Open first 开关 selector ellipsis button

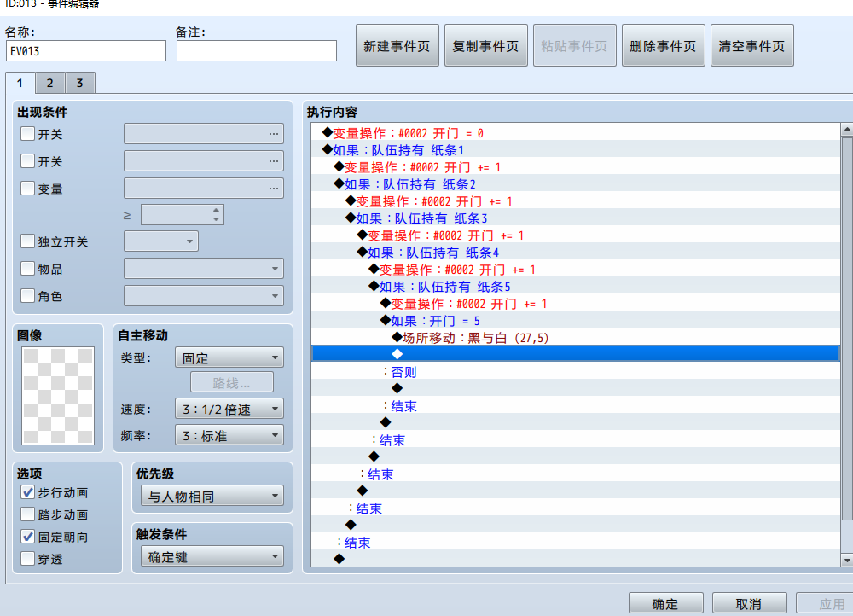click(x=273, y=134)
